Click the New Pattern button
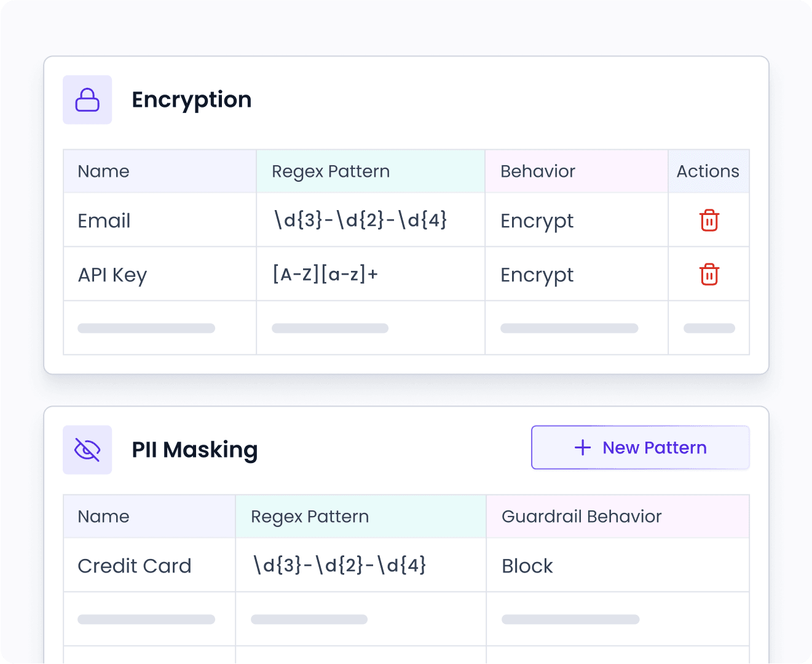The image size is (812, 664). (641, 447)
